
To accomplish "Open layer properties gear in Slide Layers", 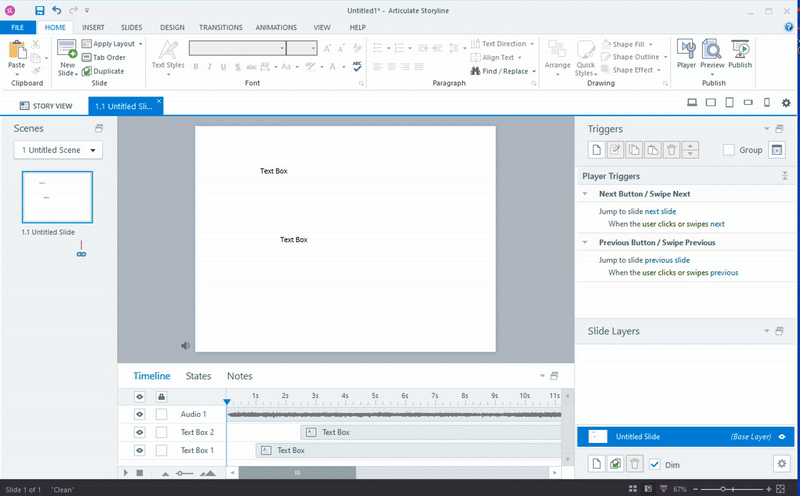I will pyautogui.click(x=782, y=464).
